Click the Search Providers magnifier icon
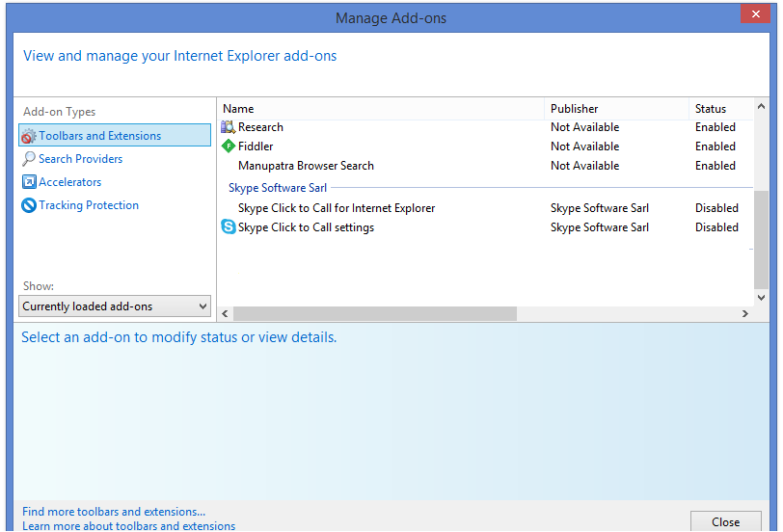 29,159
